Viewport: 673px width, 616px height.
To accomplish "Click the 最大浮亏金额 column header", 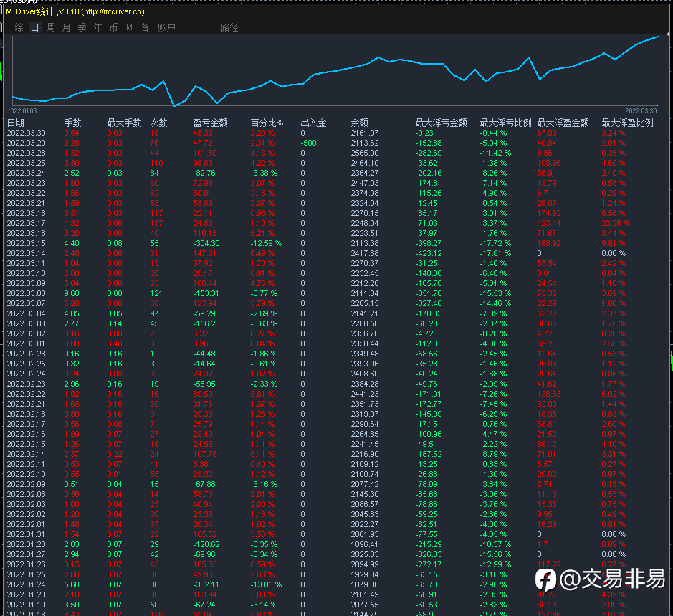I will coord(441,123).
